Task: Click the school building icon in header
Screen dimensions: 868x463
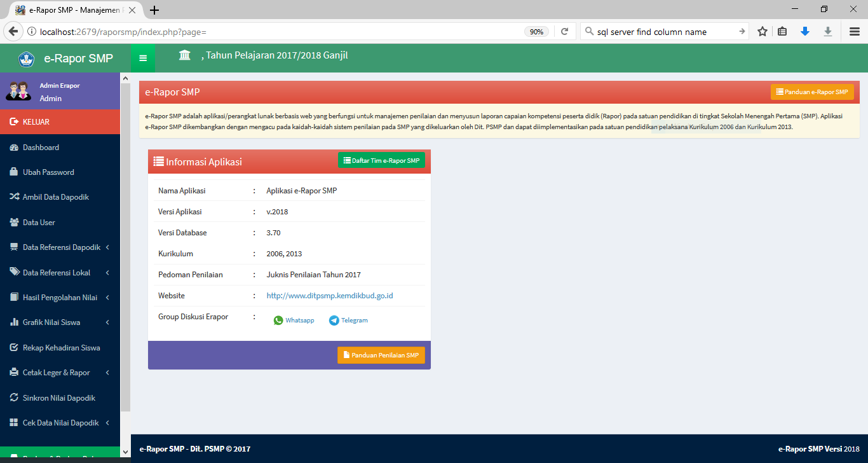Action: click(184, 55)
